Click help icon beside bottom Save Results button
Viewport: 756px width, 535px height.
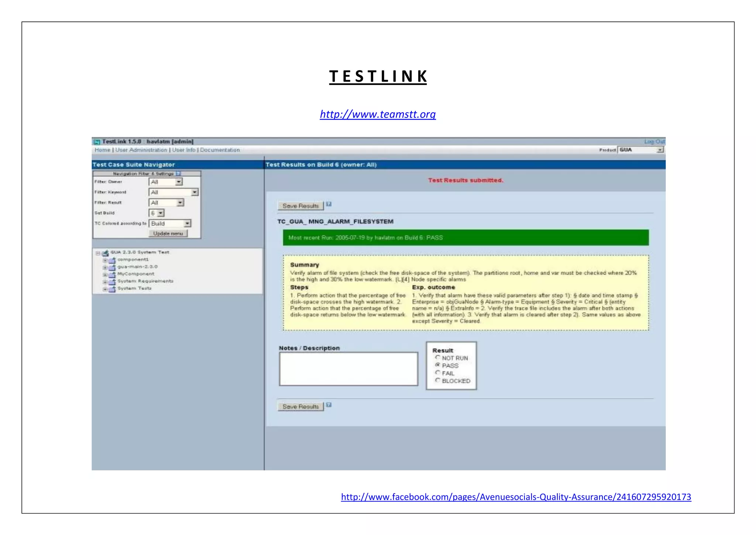tap(329, 405)
